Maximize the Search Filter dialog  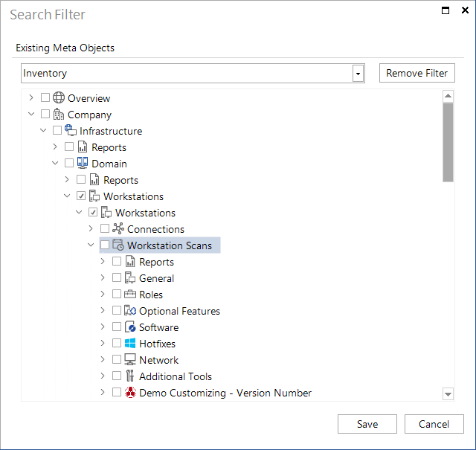[446, 10]
